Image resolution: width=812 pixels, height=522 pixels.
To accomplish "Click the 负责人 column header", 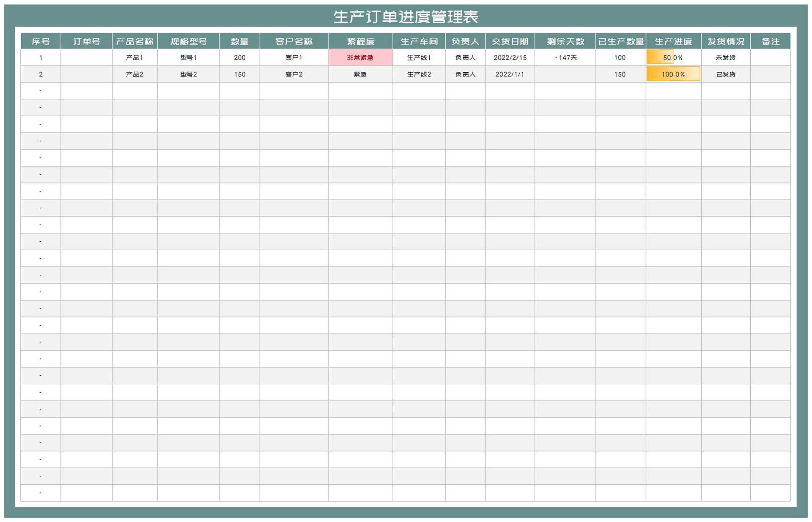I will pyautogui.click(x=465, y=41).
